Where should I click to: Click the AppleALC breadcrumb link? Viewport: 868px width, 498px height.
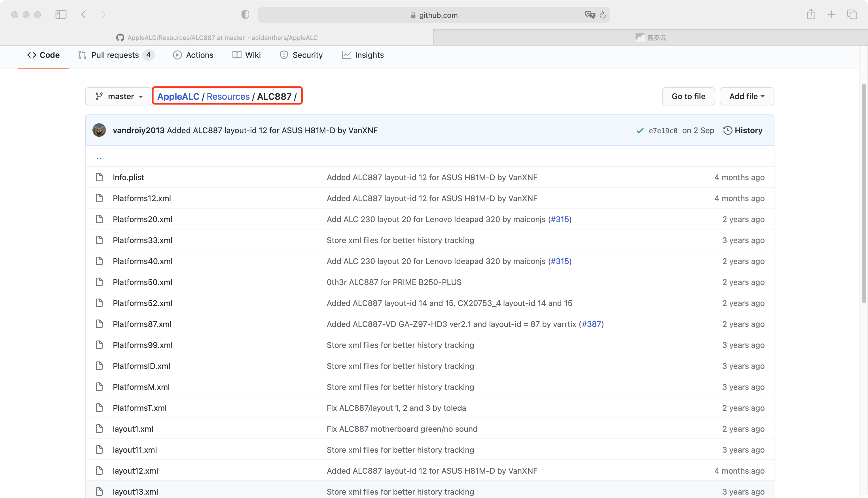tap(178, 96)
